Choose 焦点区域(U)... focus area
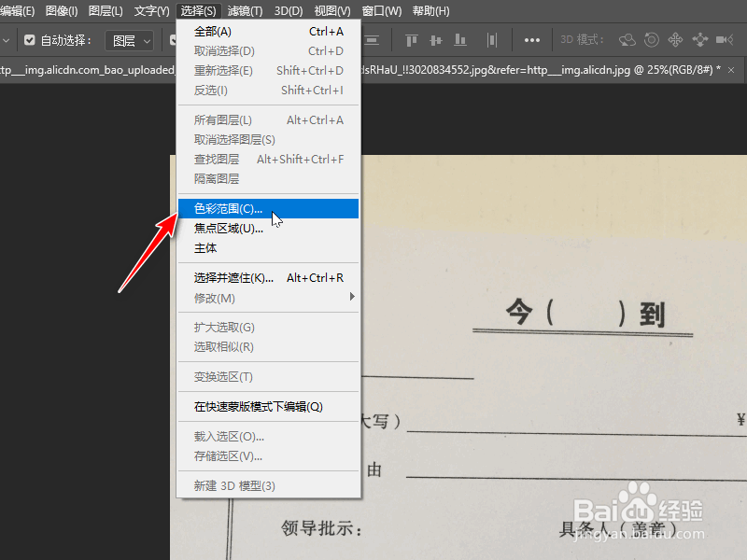 coord(269,229)
